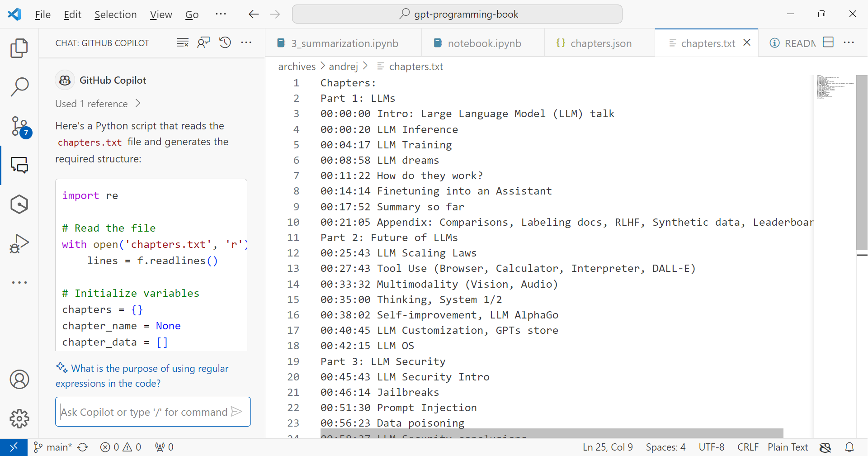Open the File menu
This screenshot has height=456, width=868.
[43, 14]
